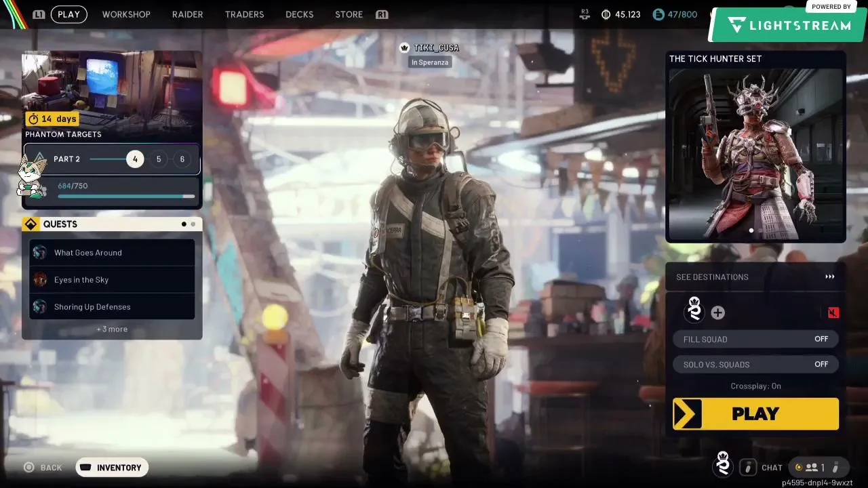Open the What Goes Around quest
868x488 pixels.
112,253
